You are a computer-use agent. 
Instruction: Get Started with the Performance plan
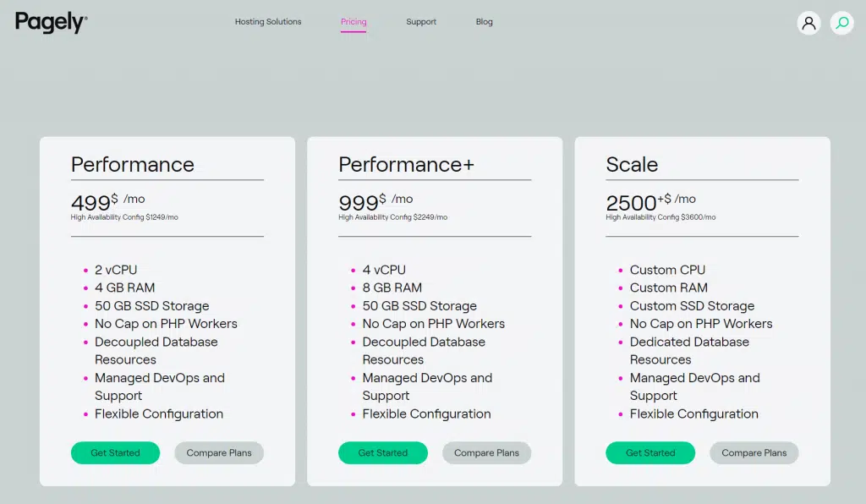[115, 452]
